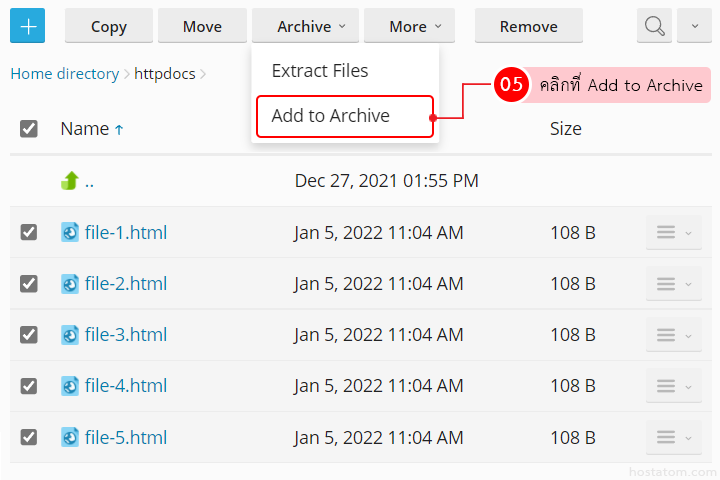Click the file-3.html file icon
This screenshot has width=720, height=480.
tap(70, 335)
